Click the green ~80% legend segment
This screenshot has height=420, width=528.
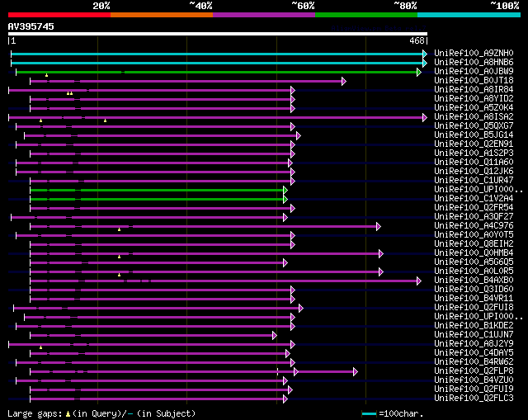point(366,15)
